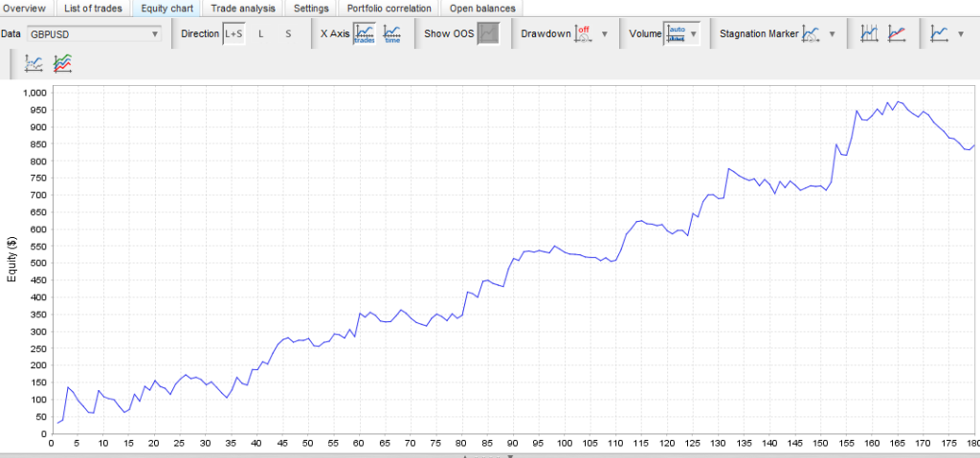This screenshot has width=980, height=458.
Task: Go to the Portfolio correlation tab
Action: pos(389,8)
